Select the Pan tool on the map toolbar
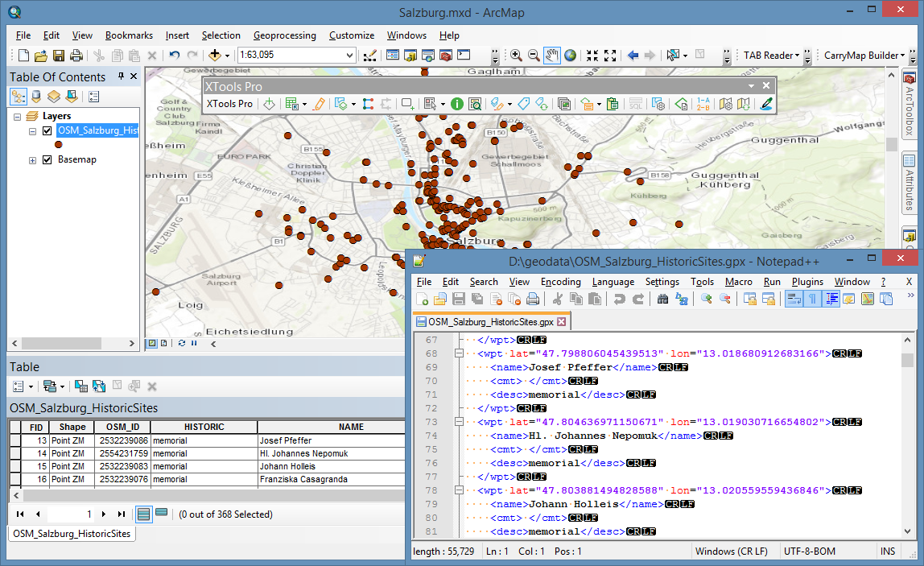924x566 pixels. point(551,55)
